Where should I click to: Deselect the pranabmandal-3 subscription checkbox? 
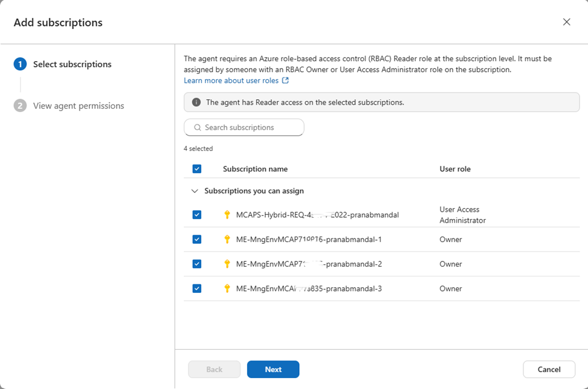point(196,289)
